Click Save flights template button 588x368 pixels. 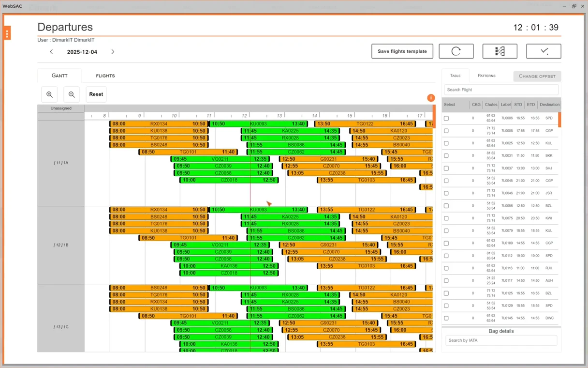point(402,51)
